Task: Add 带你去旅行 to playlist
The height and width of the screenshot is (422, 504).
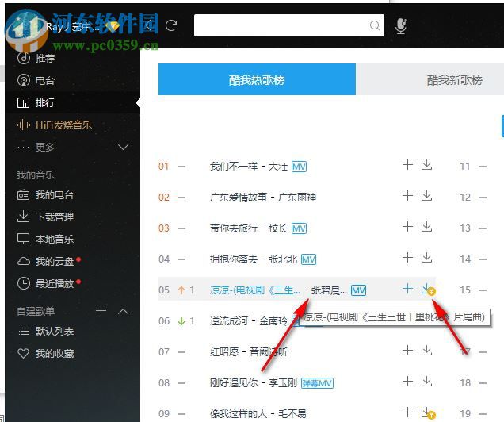Action: (x=407, y=226)
